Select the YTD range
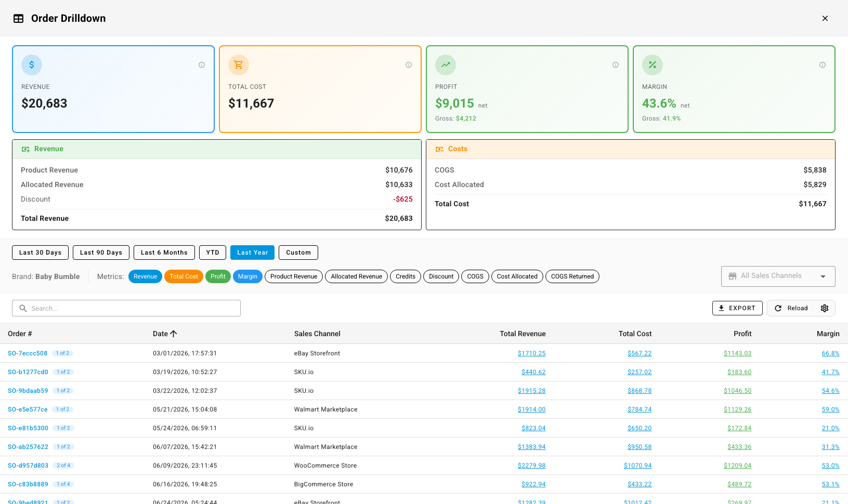The image size is (848, 504). (x=213, y=253)
